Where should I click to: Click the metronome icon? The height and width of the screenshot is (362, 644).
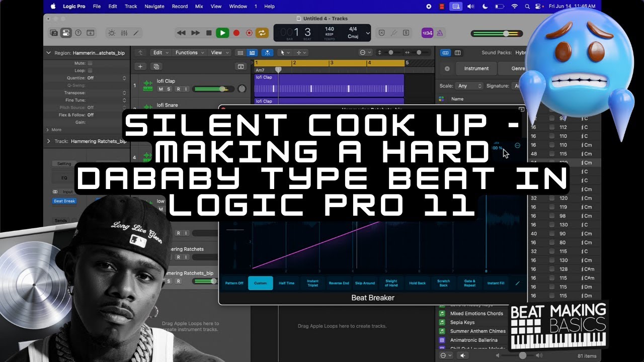pos(440,33)
